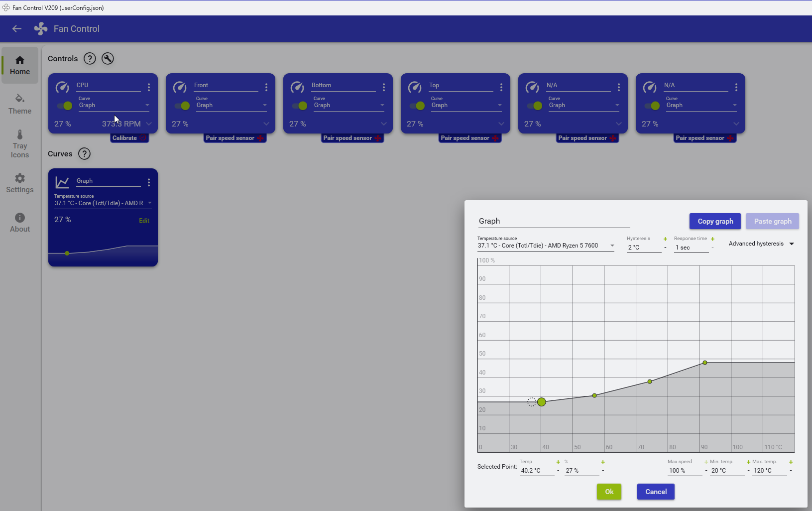Click Edit on the Graph curve card
This screenshot has width=812, height=511.
point(144,221)
